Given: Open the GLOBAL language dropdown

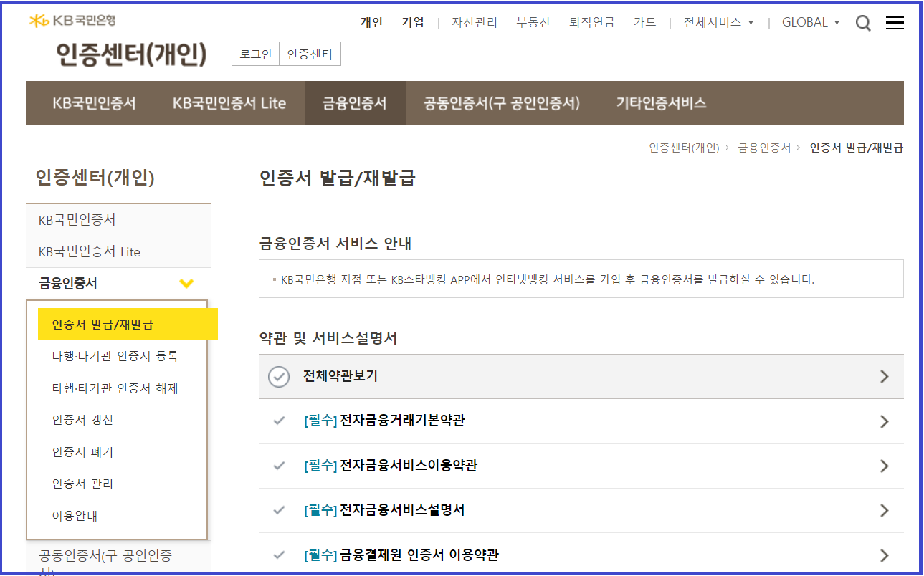Looking at the screenshot, I should (x=811, y=22).
